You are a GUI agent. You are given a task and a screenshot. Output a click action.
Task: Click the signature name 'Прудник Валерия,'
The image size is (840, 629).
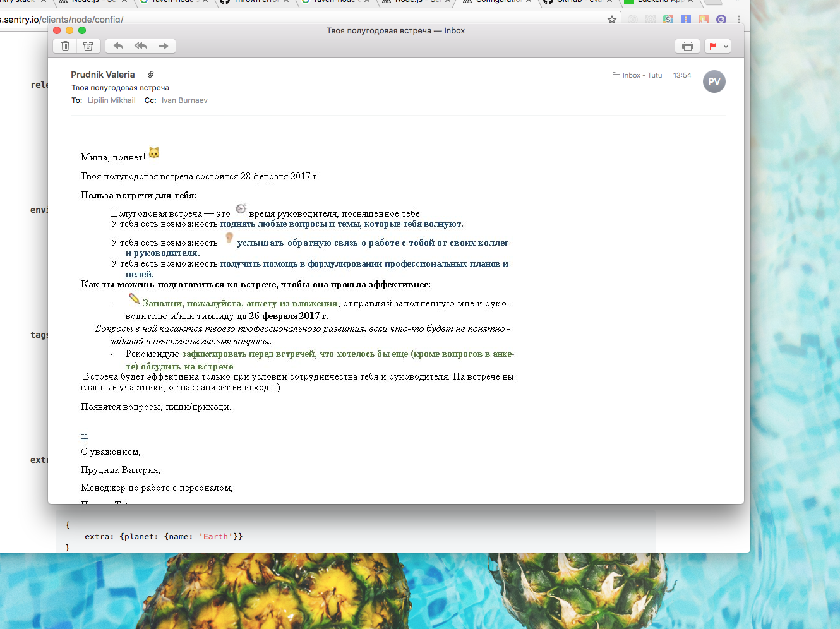click(x=121, y=470)
